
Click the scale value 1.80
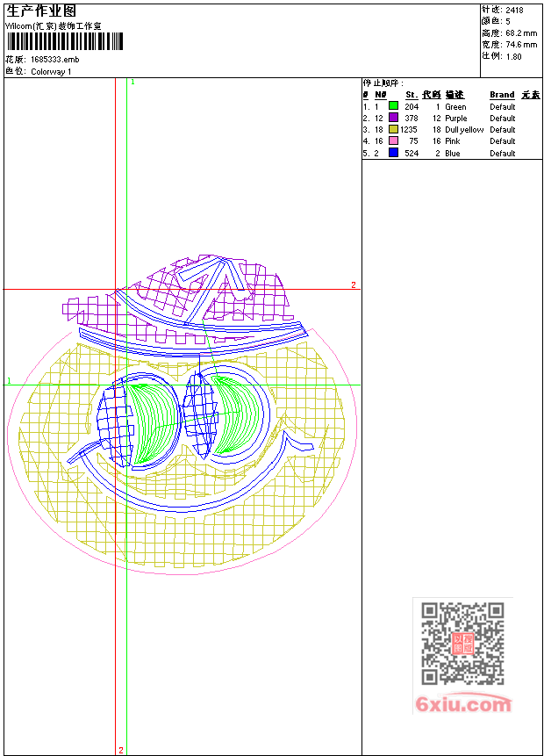tap(513, 56)
